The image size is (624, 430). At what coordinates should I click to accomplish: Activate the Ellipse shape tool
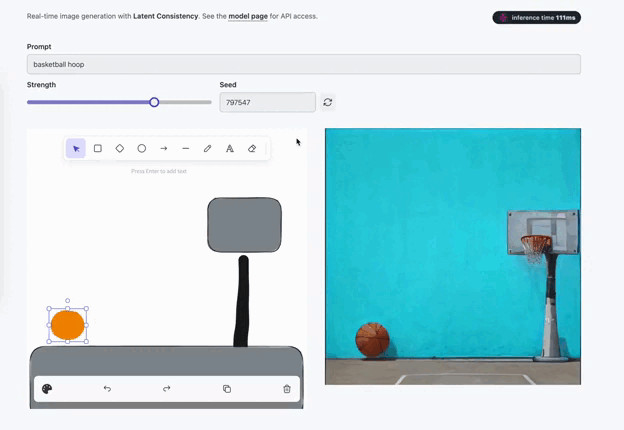point(142,149)
